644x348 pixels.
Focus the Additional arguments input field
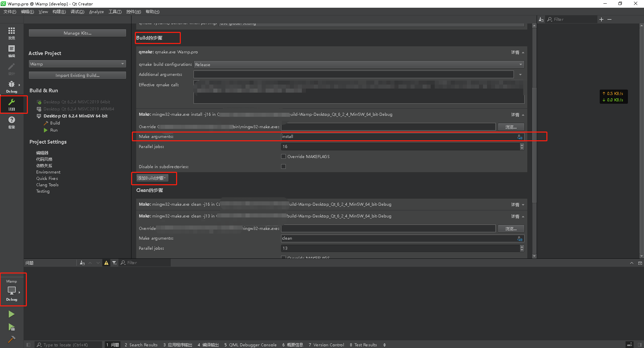354,74
